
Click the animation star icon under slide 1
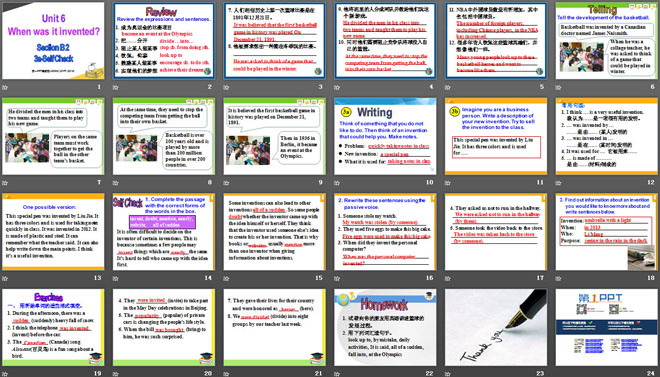5,88
